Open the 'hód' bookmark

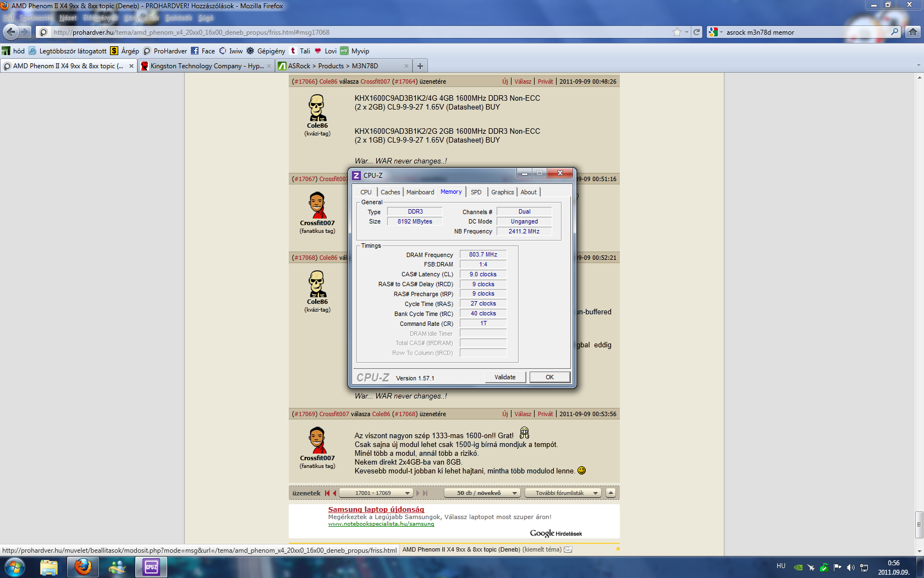point(14,51)
